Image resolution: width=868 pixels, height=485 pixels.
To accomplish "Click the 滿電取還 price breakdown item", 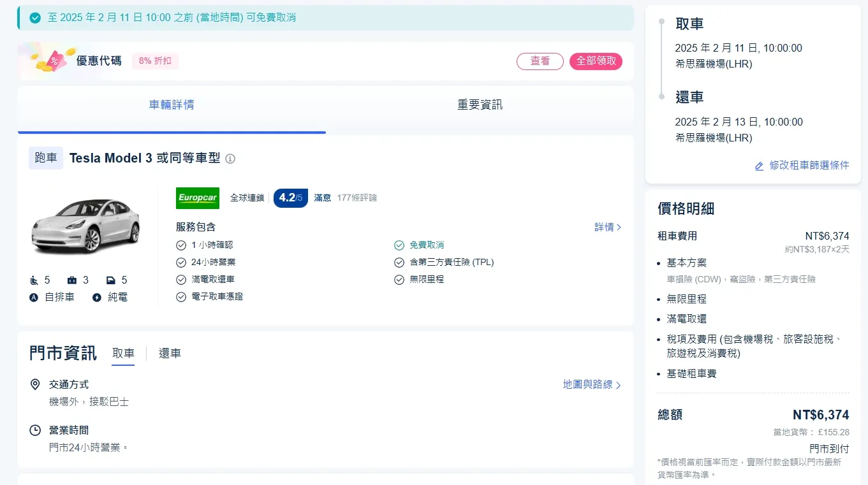I will pos(687,319).
